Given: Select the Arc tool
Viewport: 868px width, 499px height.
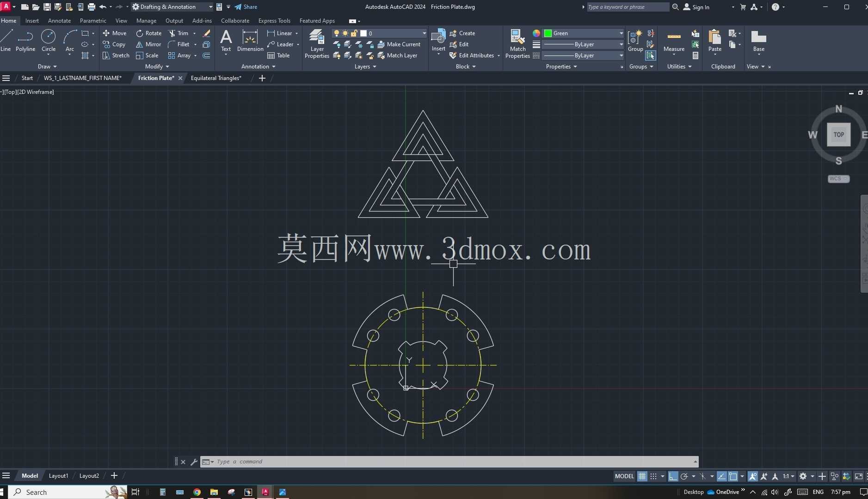Looking at the screenshot, I should (x=70, y=41).
